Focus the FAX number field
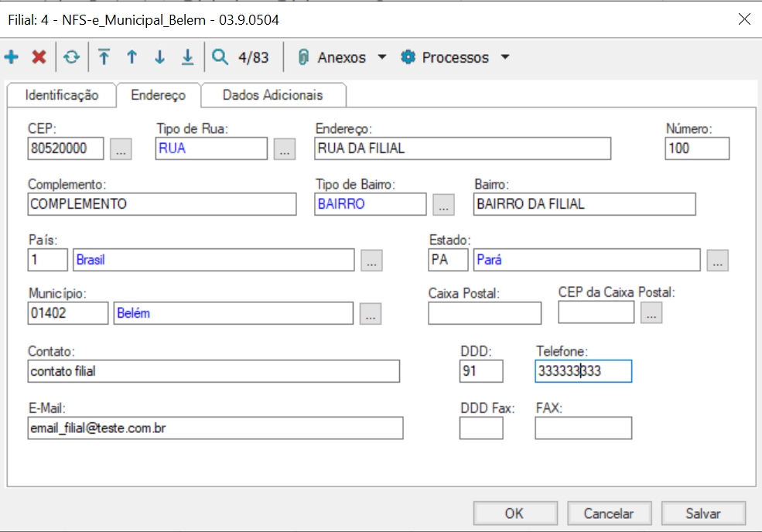Viewport: 762px width, 532px height. pos(583,428)
